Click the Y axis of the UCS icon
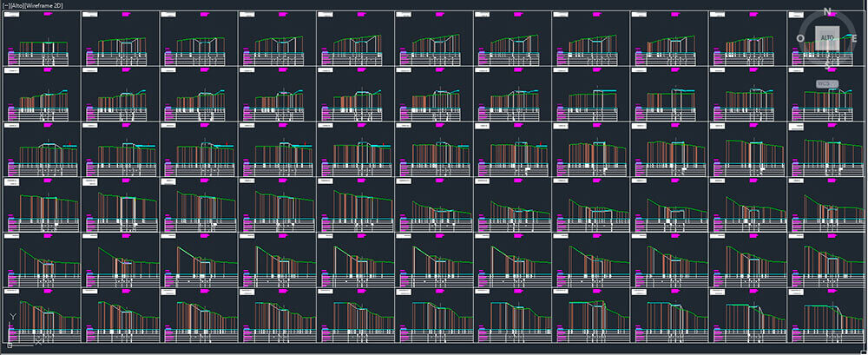868x355 pixels. tap(10, 325)
